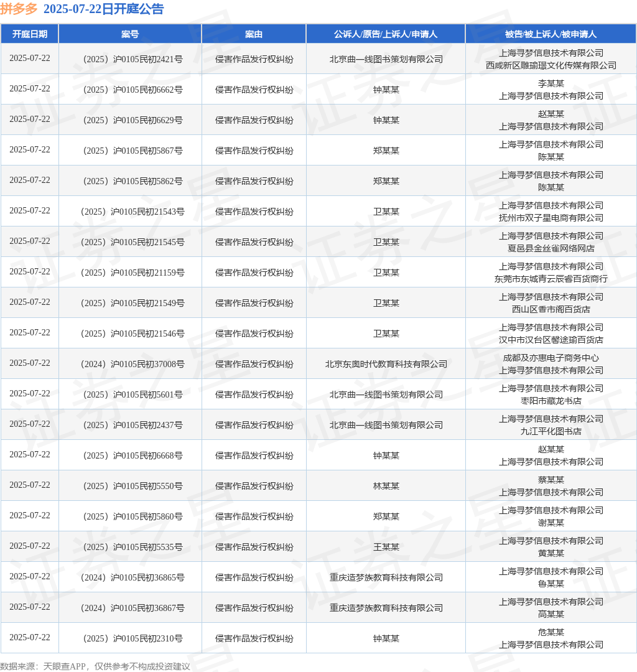This screenshot has height=672, width=637.
Task: Click case number (2025)沪0105民初5862号
Action: (x=133, y=181)
